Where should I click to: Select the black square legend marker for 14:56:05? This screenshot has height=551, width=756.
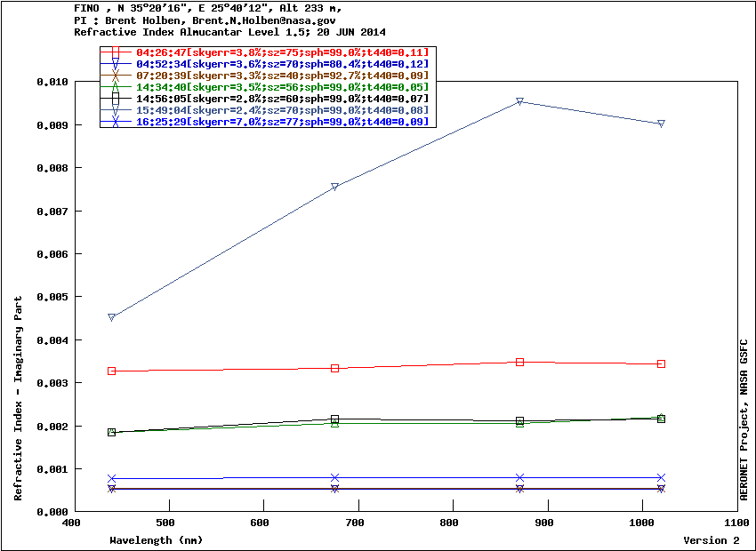click(x=116, y=99)
